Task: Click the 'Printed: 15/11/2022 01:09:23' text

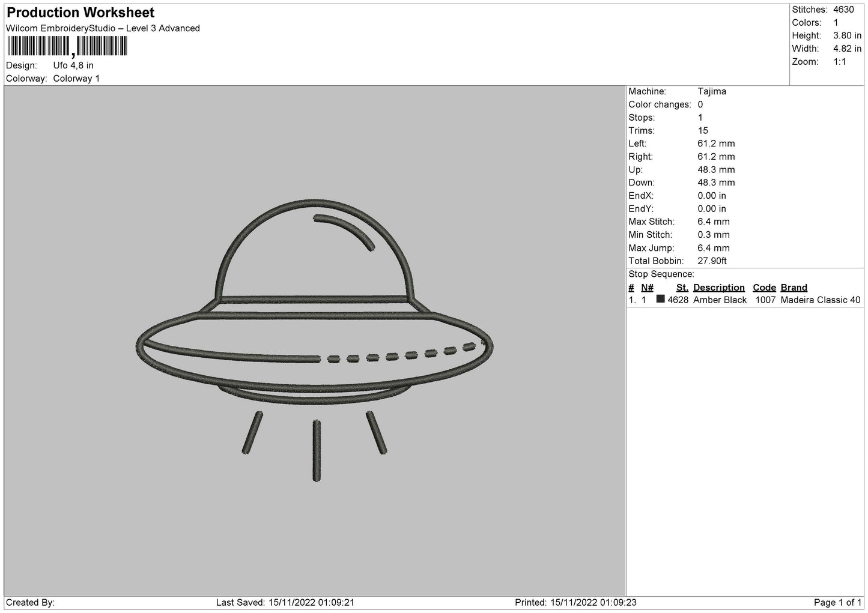Action: [x=576, y=603]
